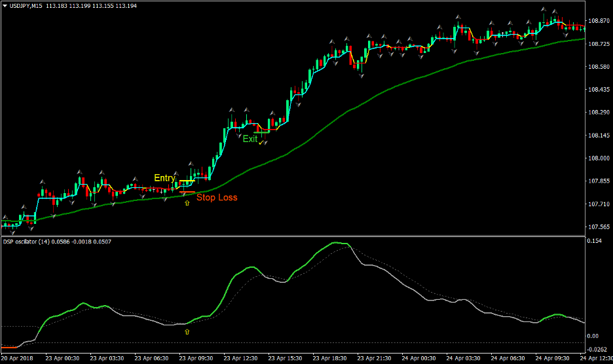Click the 107.855 price axis label

point(599,181)
